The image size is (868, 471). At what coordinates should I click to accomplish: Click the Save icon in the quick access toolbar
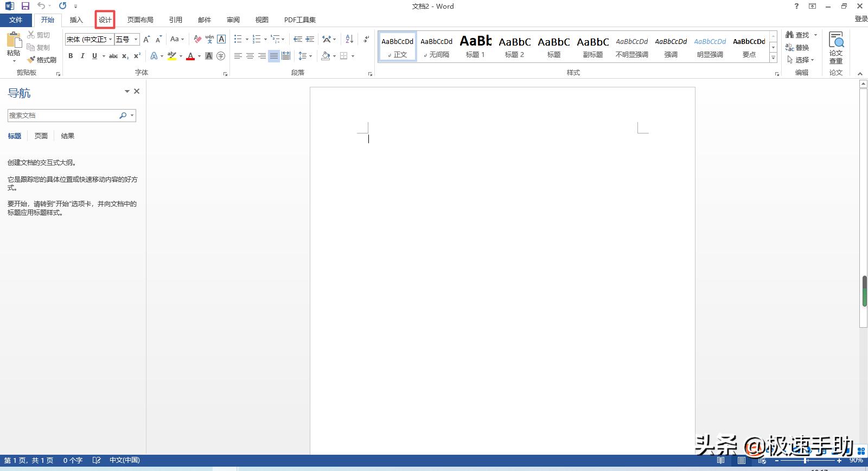pos(25,6)
